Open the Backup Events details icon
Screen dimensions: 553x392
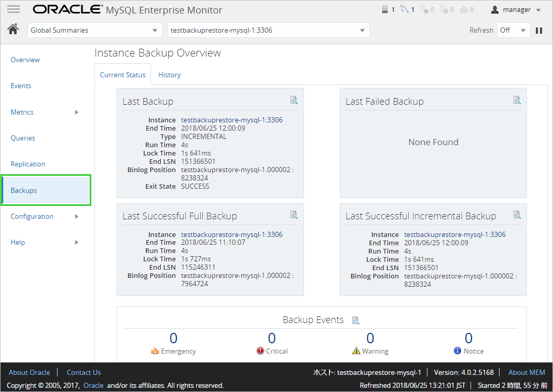[356, 320]
